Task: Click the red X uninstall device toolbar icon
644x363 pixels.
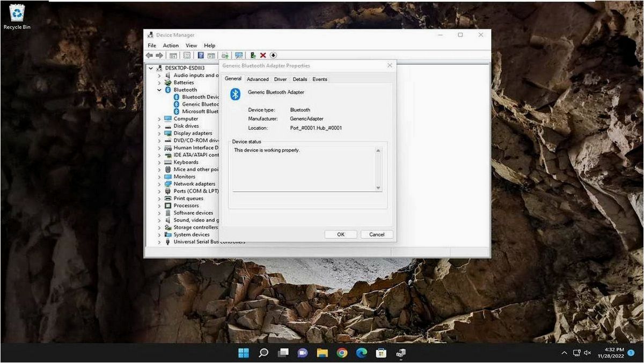Action: tap(263, 55)
